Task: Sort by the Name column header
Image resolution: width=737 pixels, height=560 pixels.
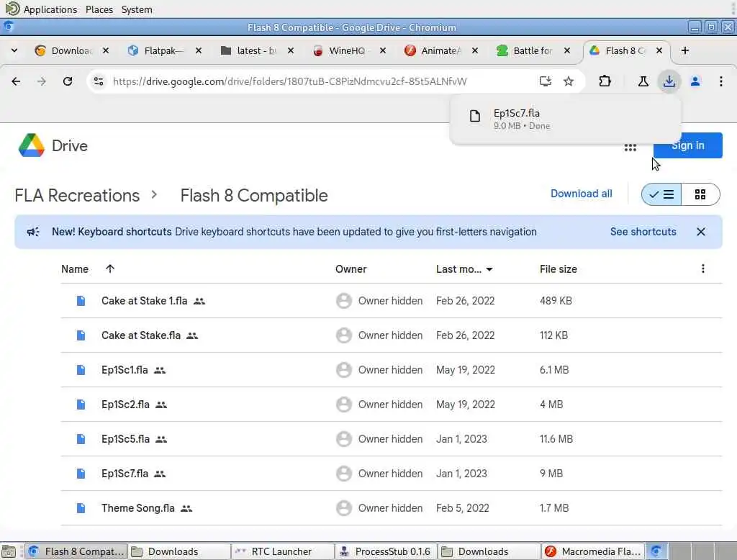Action: pos(75,269)
